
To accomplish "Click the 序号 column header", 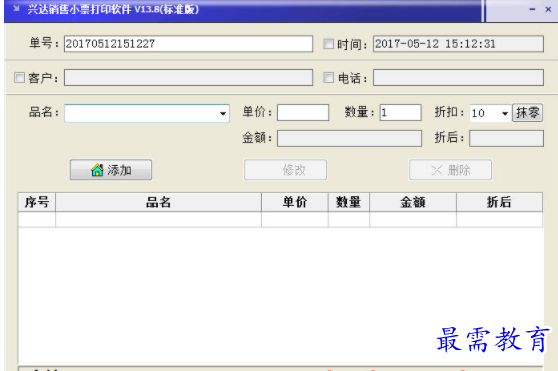I will click(x=37, y=202).
